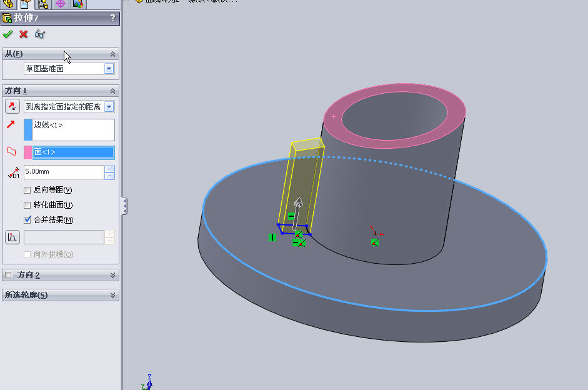Screen dimensions: 588x390
Task: Click the pink color bar beside 面<1>
Action: 27,152
